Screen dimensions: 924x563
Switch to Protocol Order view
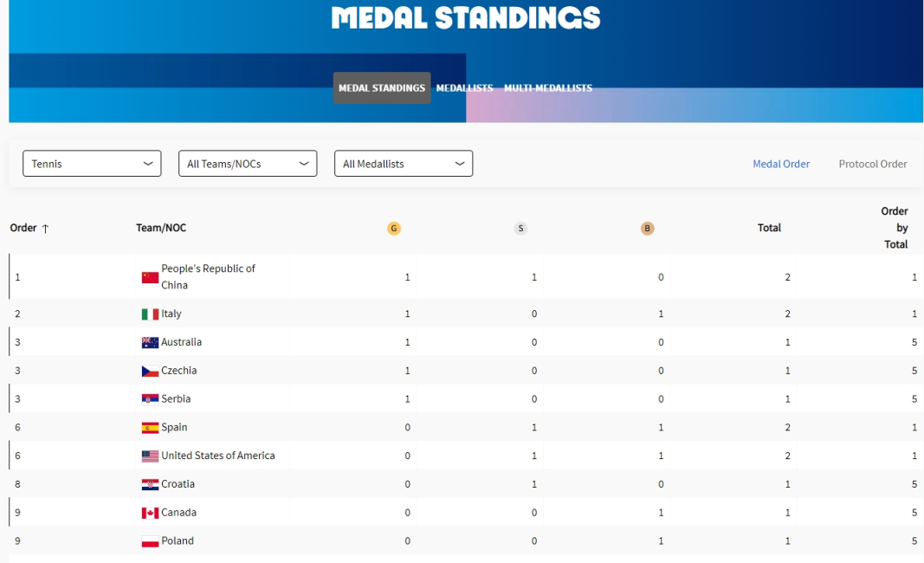[x=872, y=164]
